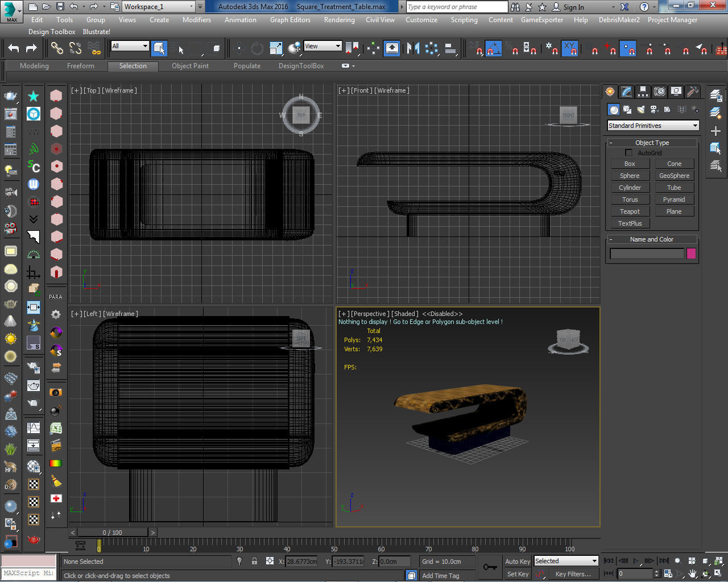
Task: Click the object name input field
Action: pyautogui.click(x=647, y=253)
